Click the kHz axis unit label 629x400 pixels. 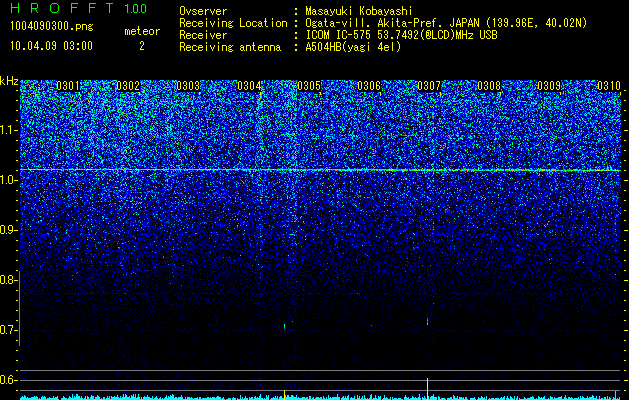click(x=9, y=81)
